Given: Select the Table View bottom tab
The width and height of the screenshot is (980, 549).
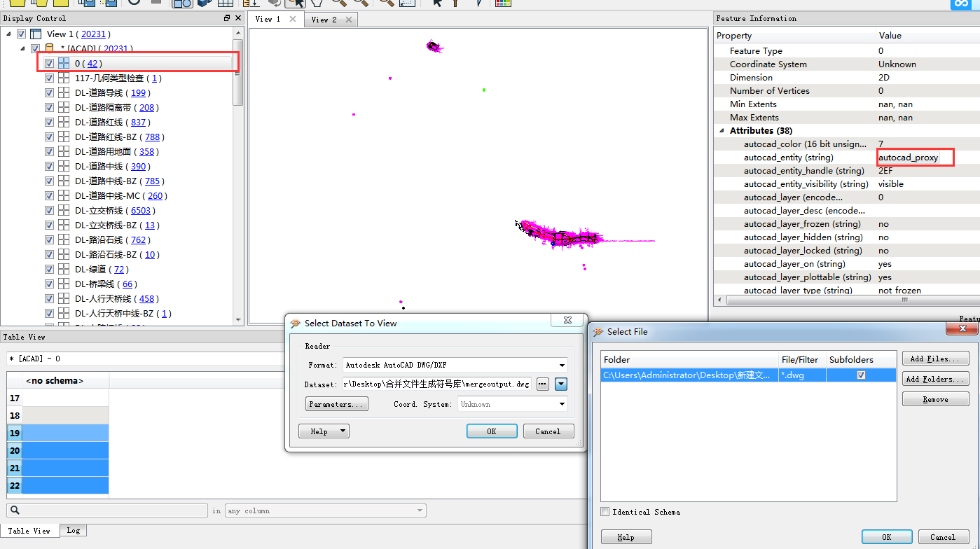Looking at the screenshot, I should (x=29, y=531).
